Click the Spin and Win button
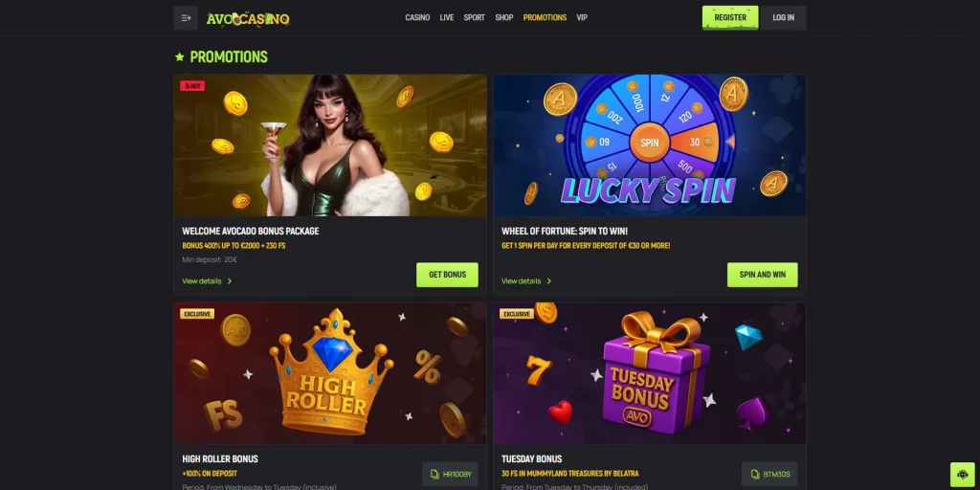 (763, 275)
